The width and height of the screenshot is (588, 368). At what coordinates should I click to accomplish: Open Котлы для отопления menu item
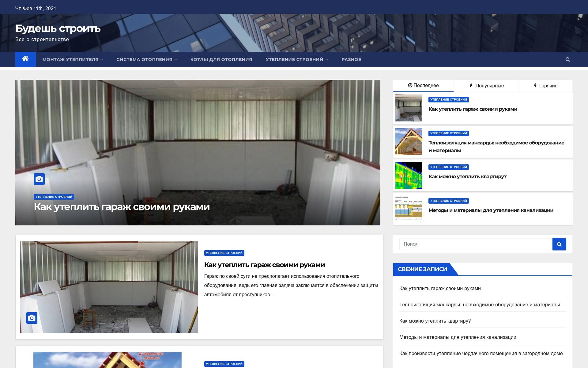(221, 59)
